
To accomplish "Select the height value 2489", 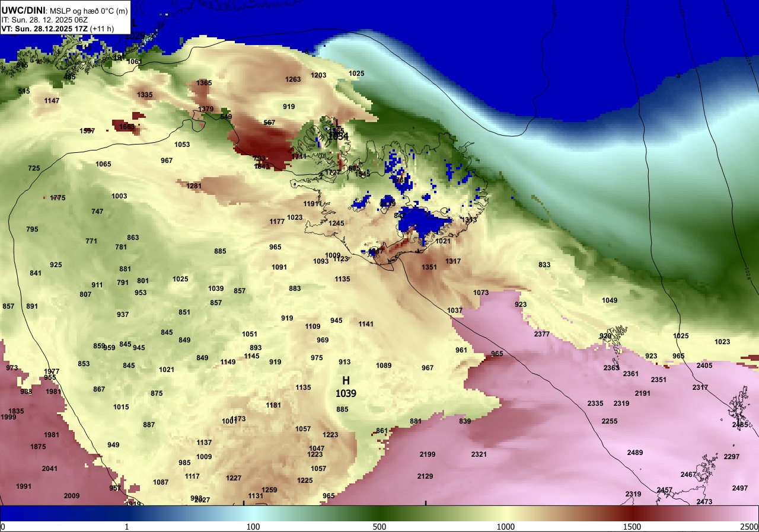I will tap(635, 453).
